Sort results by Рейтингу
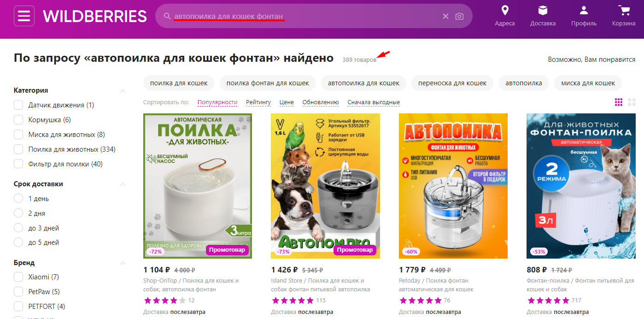Image resolution: width=644 pixels, height=319 pixels. click(258, 102)
